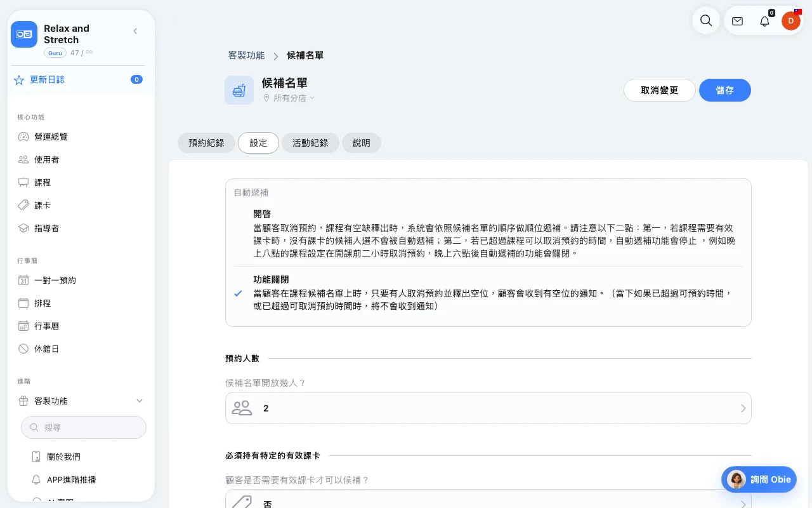Expand the 所有分店 branch dropdown
Viewport: 812px width, 508px height.
[x=289, y=98]
